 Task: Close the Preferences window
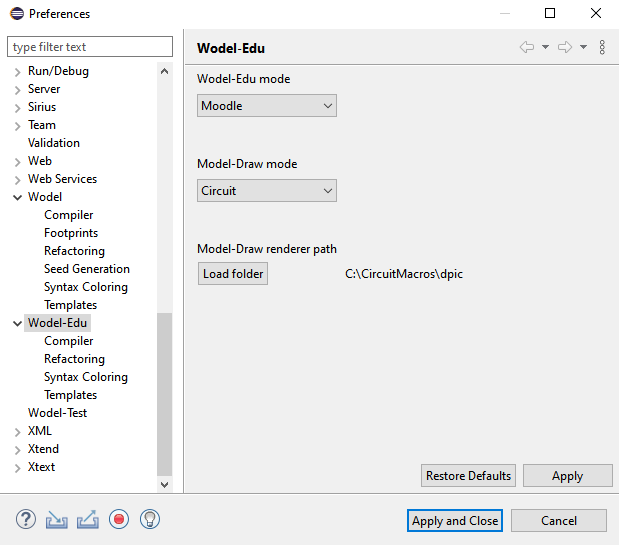pyautogui.click(x=596, y=13)
